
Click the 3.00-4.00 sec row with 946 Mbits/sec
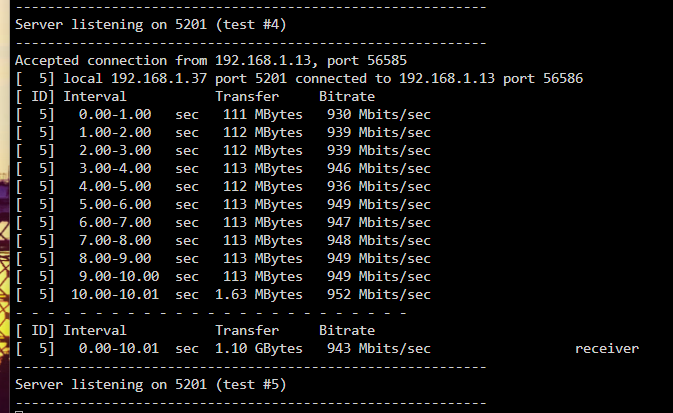[x=223, y=168]
